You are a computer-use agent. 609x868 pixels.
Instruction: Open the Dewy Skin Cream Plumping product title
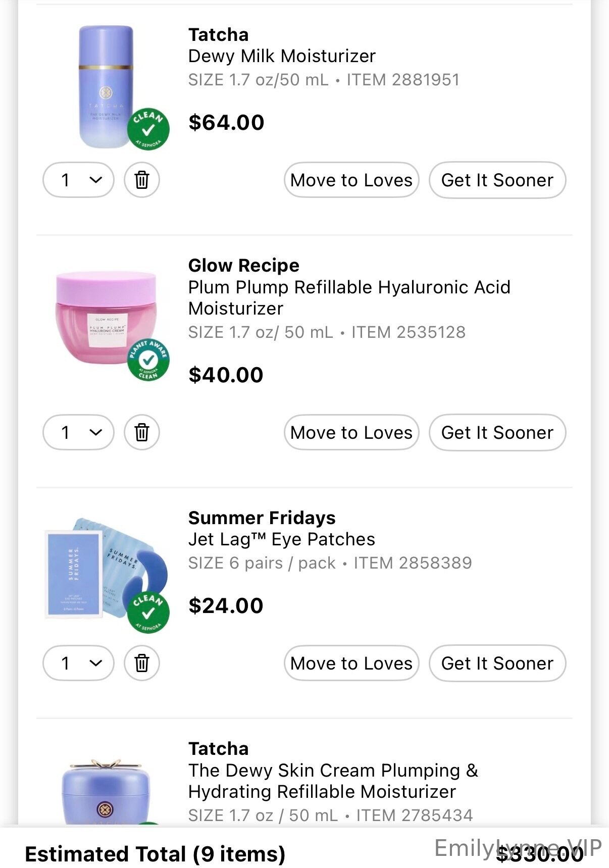(x=333, y=781)
